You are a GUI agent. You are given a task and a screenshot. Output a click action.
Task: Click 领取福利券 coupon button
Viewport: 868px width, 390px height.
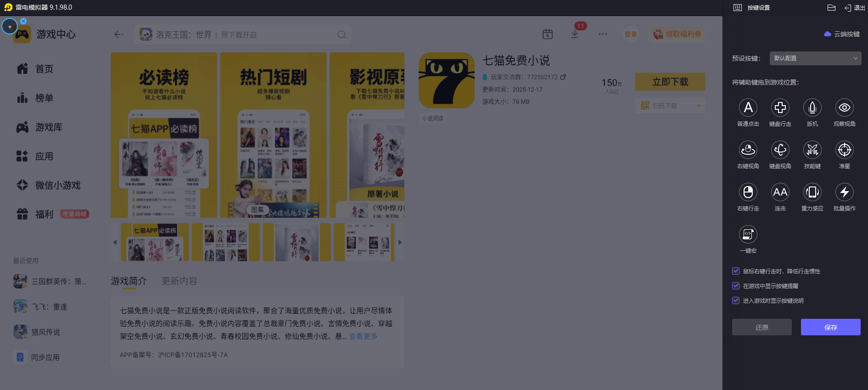(x=677, y=34)
